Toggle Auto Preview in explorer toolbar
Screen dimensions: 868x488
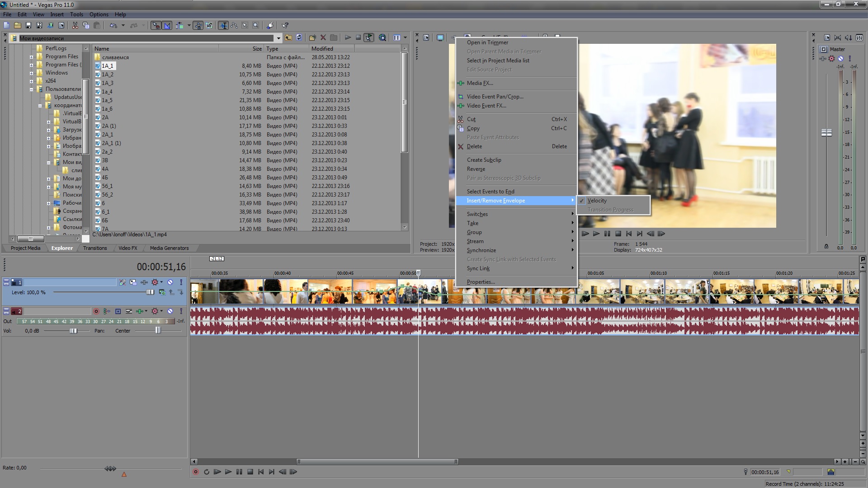click(x=369, y=38)
